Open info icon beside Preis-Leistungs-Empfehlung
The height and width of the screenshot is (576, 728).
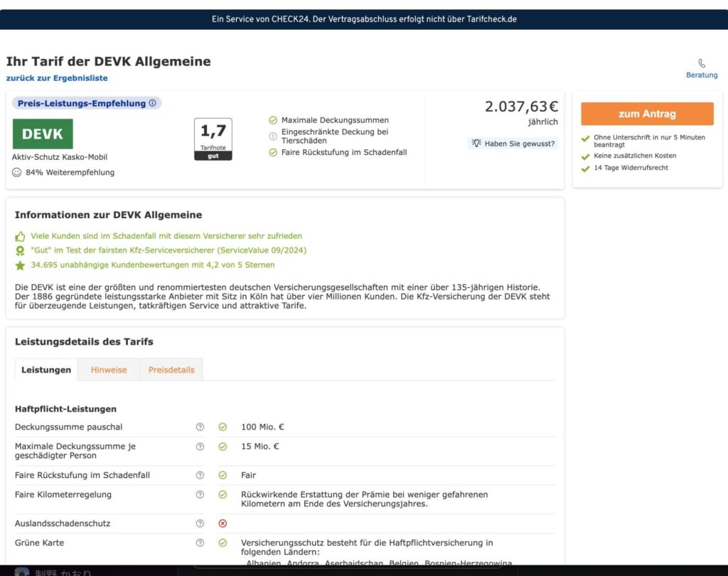coord(152,103)
